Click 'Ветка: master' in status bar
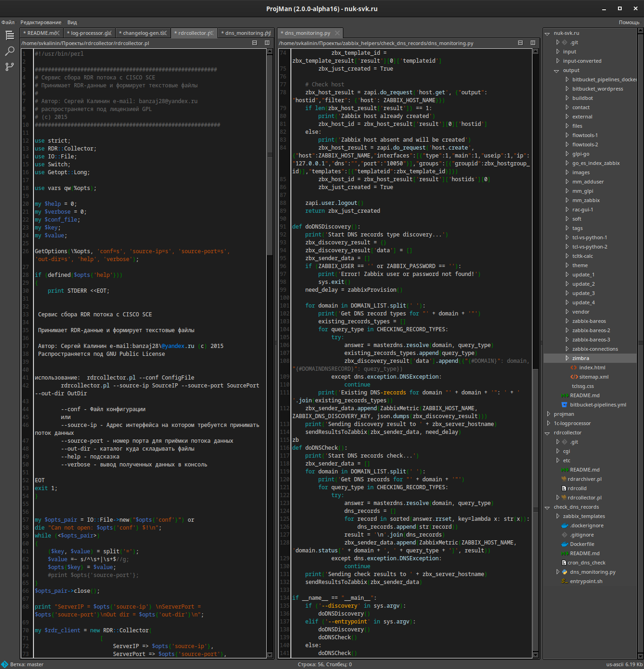644x669 pixels. coord(27,664)
